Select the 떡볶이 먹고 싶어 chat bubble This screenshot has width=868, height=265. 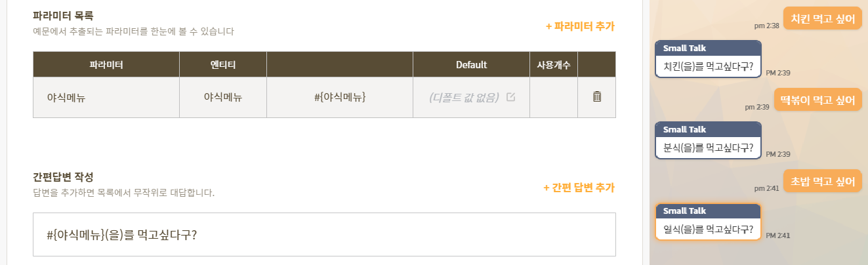817,100
